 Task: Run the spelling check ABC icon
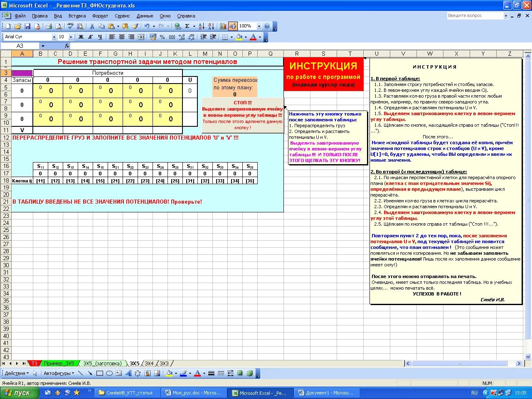(70, 26)
